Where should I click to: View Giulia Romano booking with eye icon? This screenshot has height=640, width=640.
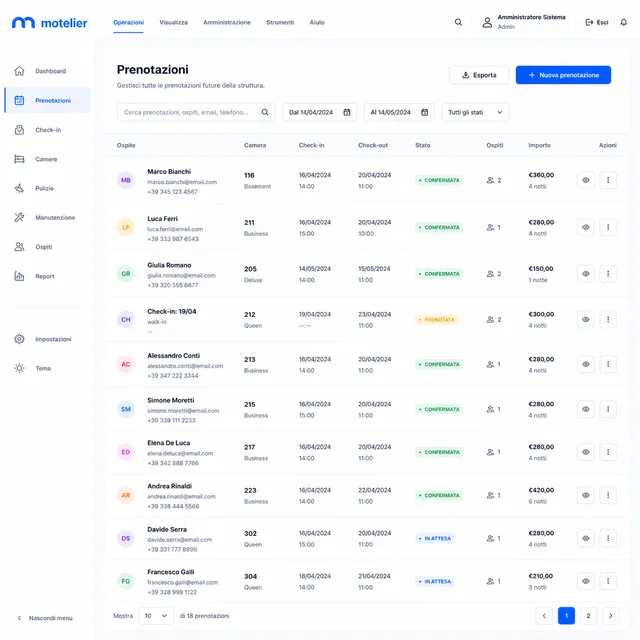click(585, 273)
